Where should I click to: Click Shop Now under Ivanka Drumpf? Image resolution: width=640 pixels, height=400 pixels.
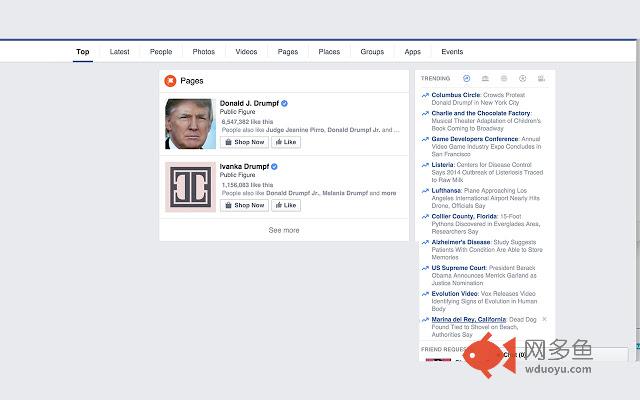point(244,205)
